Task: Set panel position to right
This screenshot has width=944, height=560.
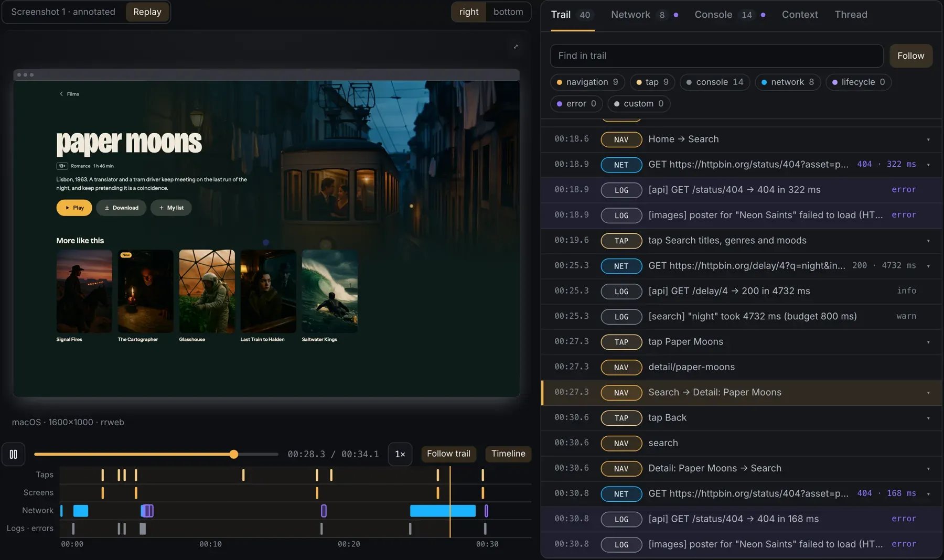Action: [x=469, y=12]
